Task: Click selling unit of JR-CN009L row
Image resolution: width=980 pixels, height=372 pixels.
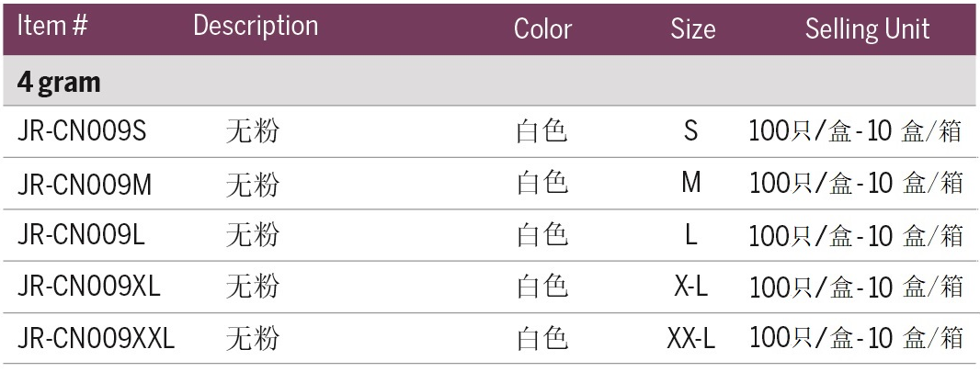Action: (x=856, y=236)
